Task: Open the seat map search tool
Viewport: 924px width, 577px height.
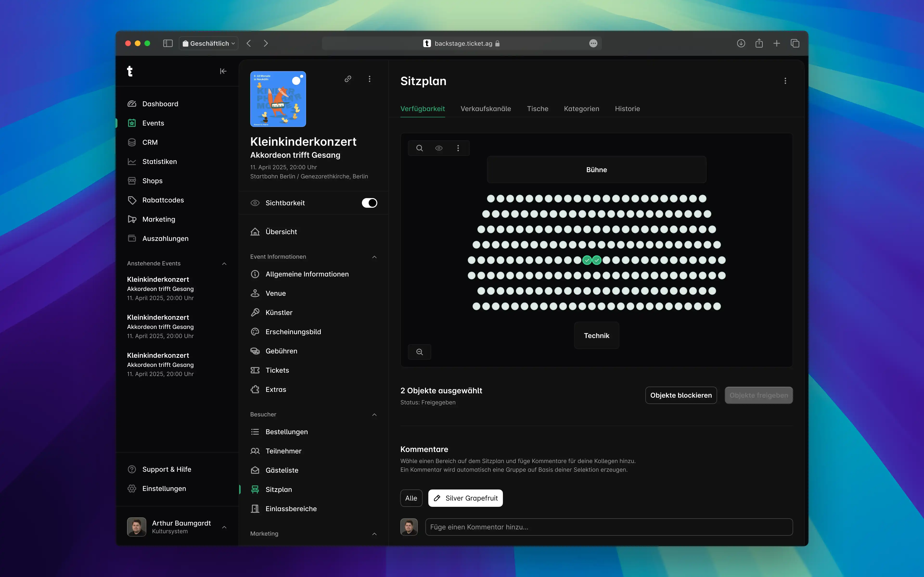Action: 419,148
